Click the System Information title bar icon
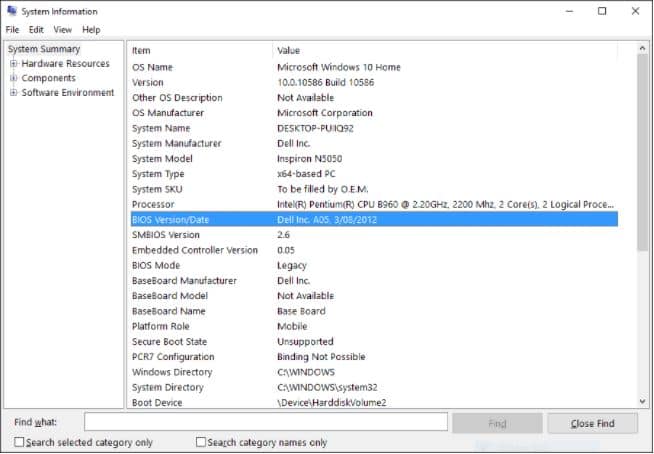Viewport: 654px width, 454px height. (12, 11)
